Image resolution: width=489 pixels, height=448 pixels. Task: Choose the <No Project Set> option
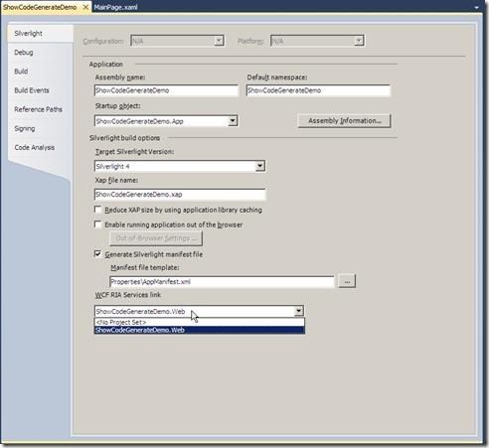pyautogui.click(x=200, y=322)
